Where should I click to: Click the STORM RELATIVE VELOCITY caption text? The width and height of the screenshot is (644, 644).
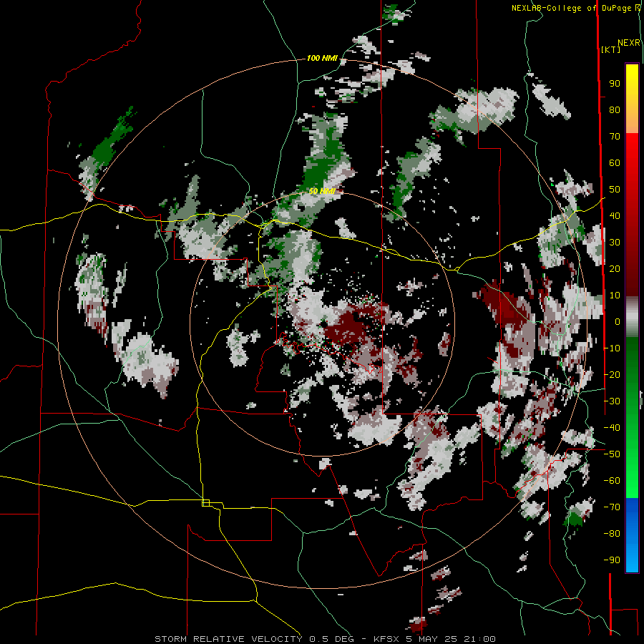pyautogui.click(x=228, y=639)
